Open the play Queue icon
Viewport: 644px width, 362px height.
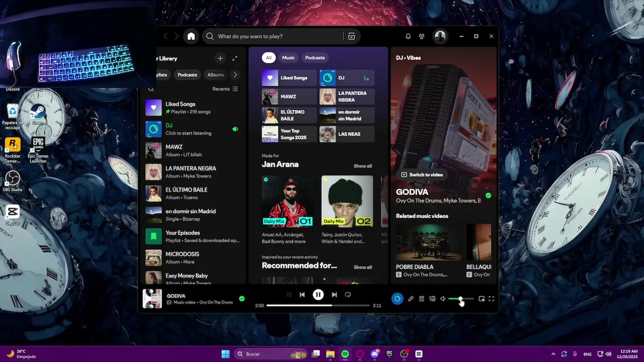pos(422,299)
